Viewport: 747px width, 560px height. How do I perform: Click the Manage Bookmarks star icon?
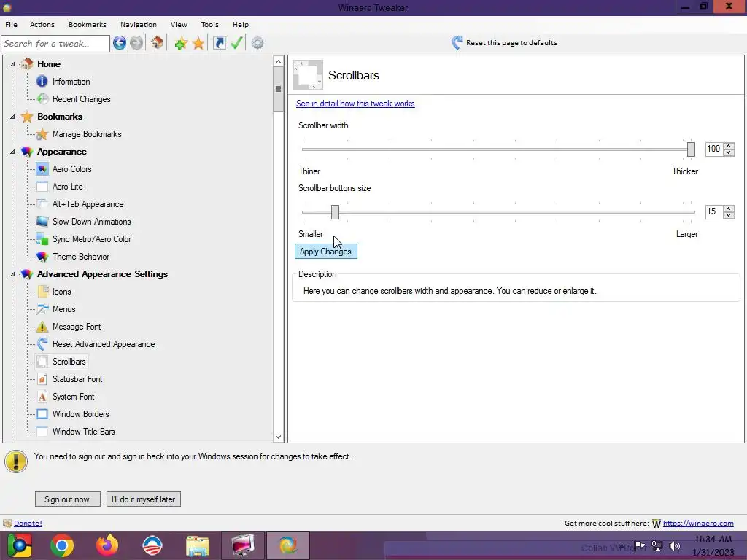pyautogui.click(x=42, y=134)
